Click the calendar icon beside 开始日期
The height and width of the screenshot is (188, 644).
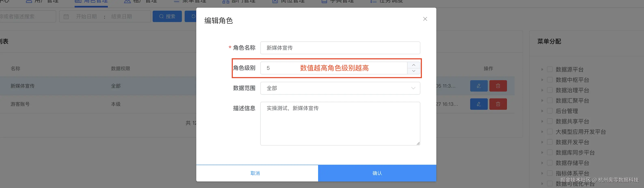66,16
